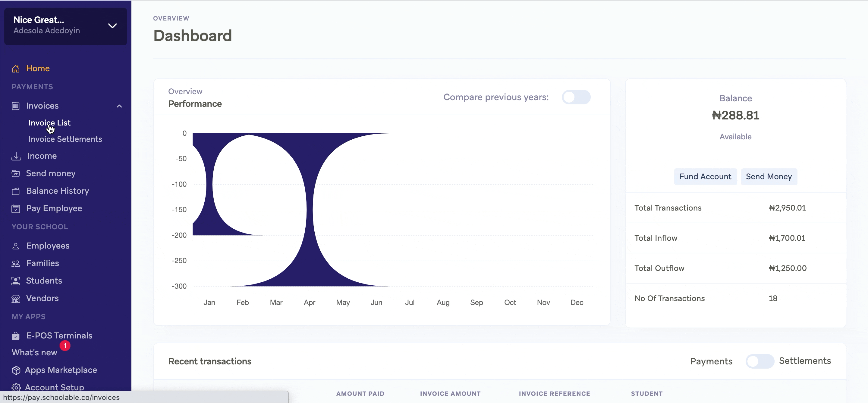Image resolution: width=868 pixels, height=403 pixels.
Task: Click the Send money sidebar icon
Action: point(15,173)
